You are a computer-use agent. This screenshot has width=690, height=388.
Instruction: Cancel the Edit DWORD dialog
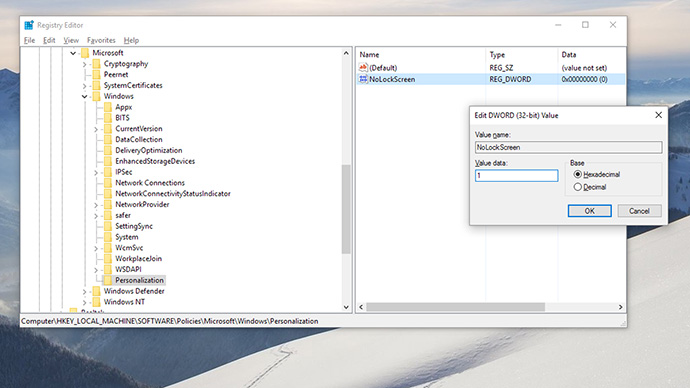pos(639,211)
